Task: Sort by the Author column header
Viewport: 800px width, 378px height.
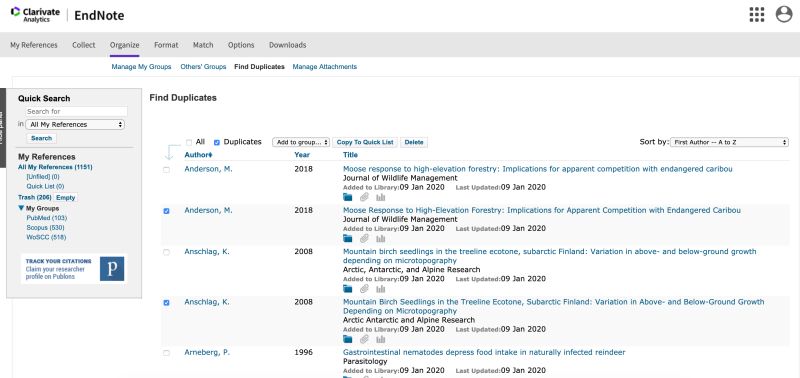Action: 198,155
